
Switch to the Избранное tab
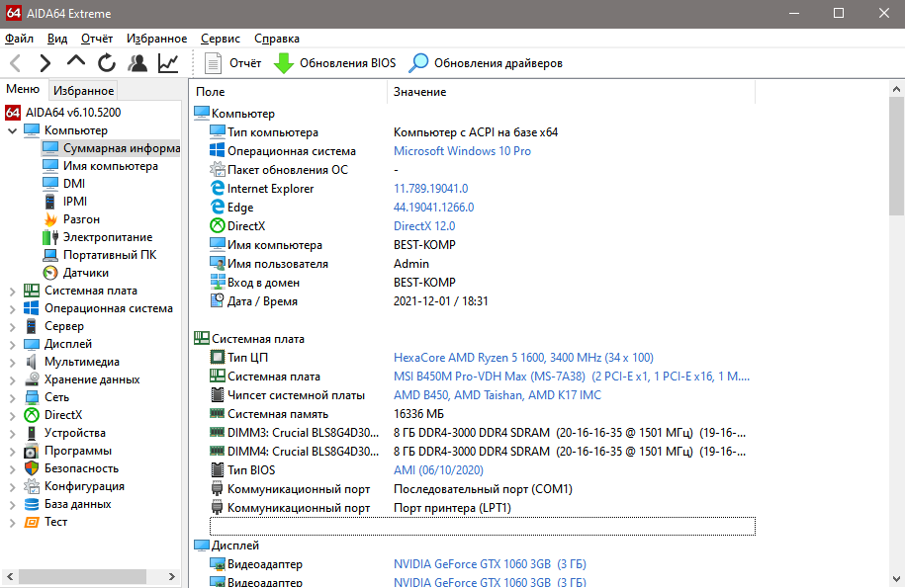(83, 90)
